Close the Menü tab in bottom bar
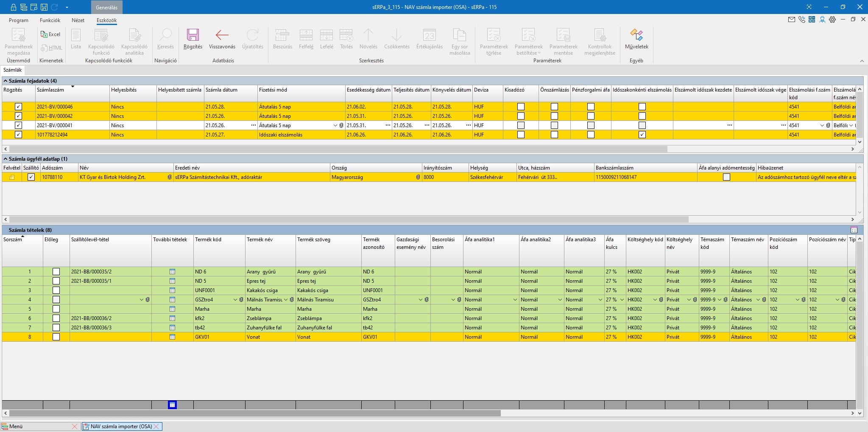 pyautogui.click(x=75, y=426)
